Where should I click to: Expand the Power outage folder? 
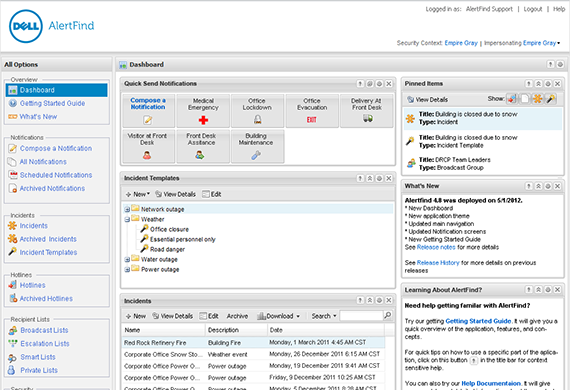pyautogui.click(x=127, y=270)
